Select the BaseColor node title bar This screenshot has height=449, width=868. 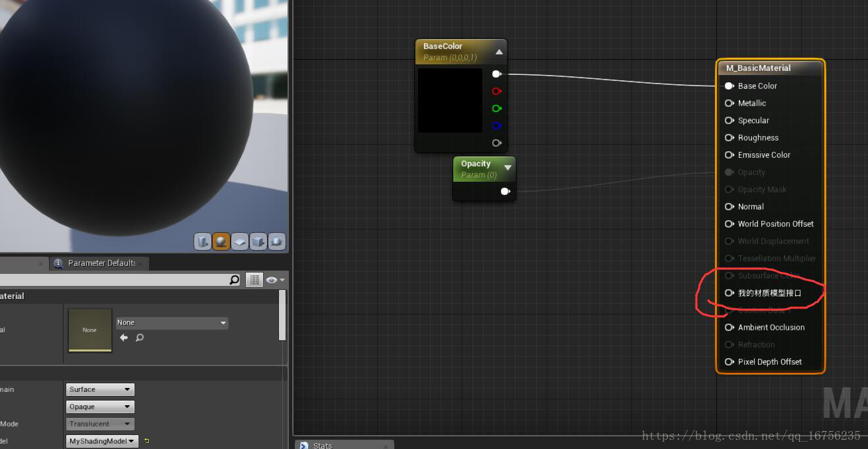tap(461, 52)
